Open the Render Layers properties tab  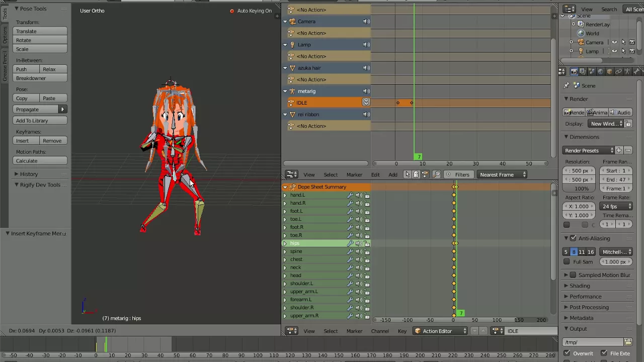(x=583, y=71)
